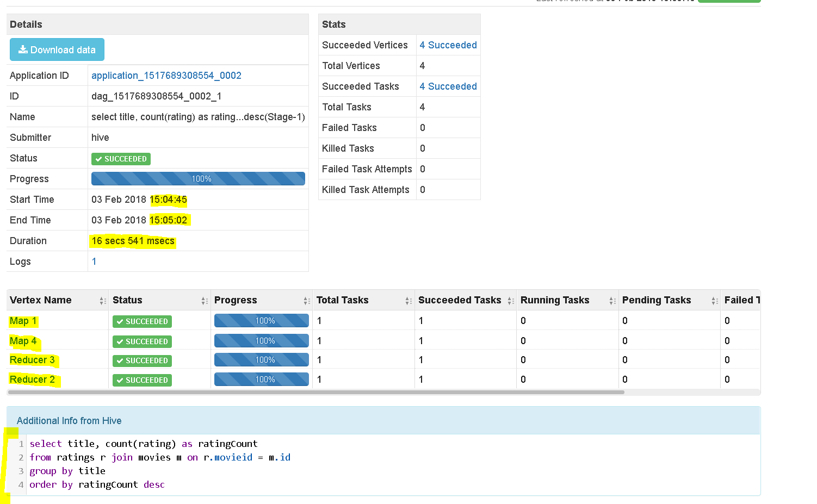Click the Download data button
The width and height of the screenshot is (817, 504).
point(57,49)
